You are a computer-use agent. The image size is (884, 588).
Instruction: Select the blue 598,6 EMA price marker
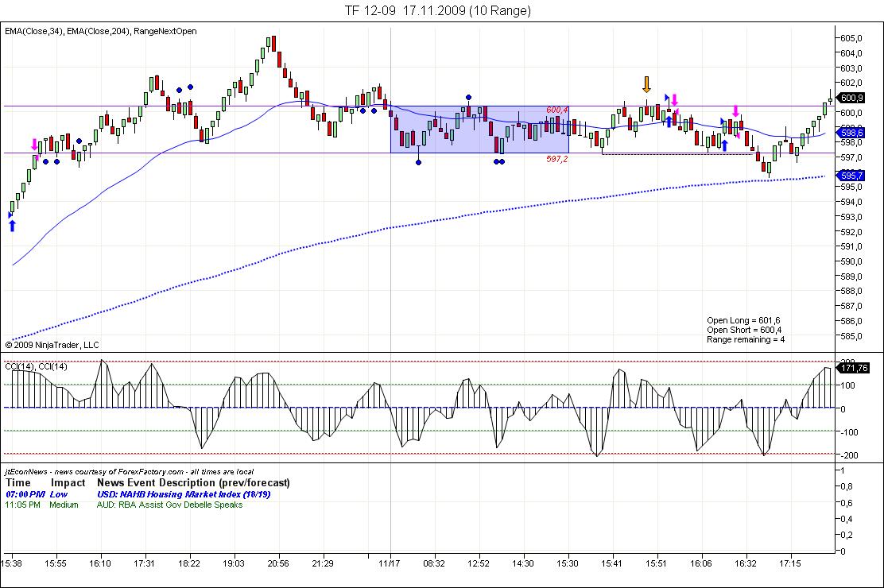coord(852,133)
